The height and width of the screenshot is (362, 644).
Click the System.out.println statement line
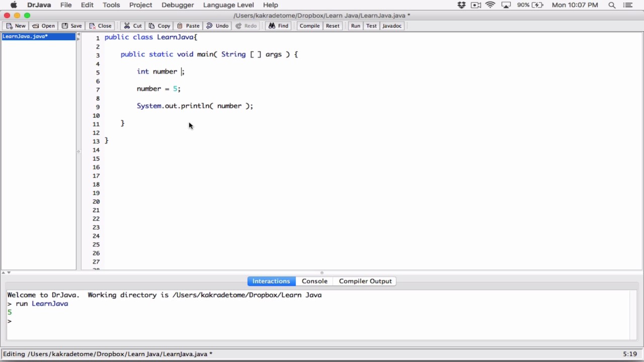195,106
